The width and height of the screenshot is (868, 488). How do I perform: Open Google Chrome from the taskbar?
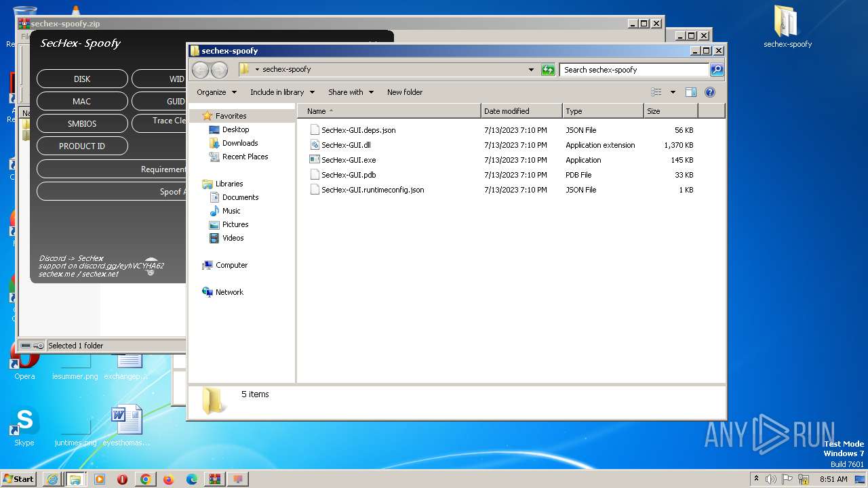point(145,479)
